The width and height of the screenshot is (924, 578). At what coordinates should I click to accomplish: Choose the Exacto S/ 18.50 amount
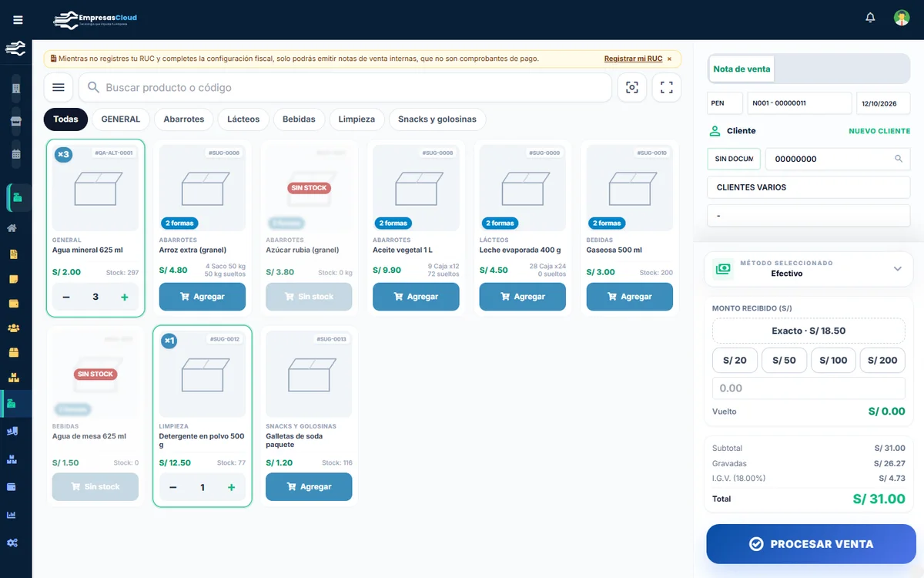(808, 331)
